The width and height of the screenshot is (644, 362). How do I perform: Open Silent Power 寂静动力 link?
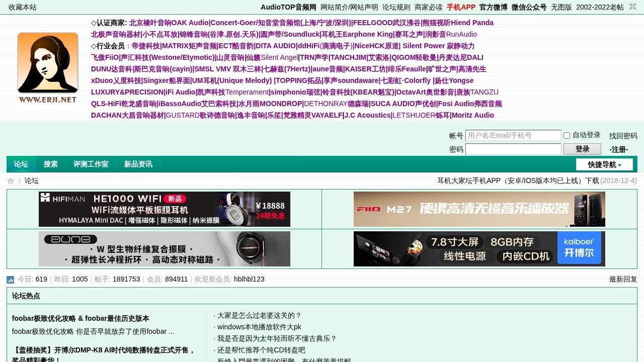pyautogui.click(x=439, y=46)
